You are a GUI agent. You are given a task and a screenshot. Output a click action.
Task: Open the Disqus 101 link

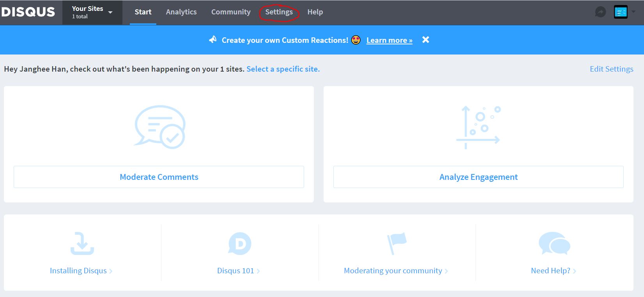pos(238,271)
